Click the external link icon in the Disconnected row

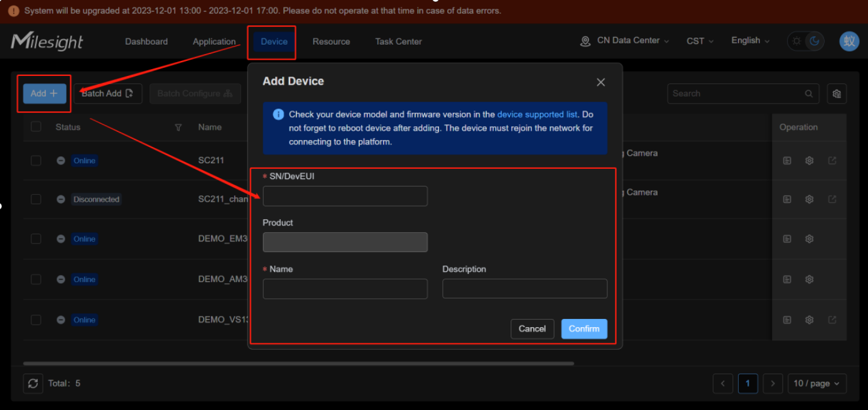click(832, 199)
